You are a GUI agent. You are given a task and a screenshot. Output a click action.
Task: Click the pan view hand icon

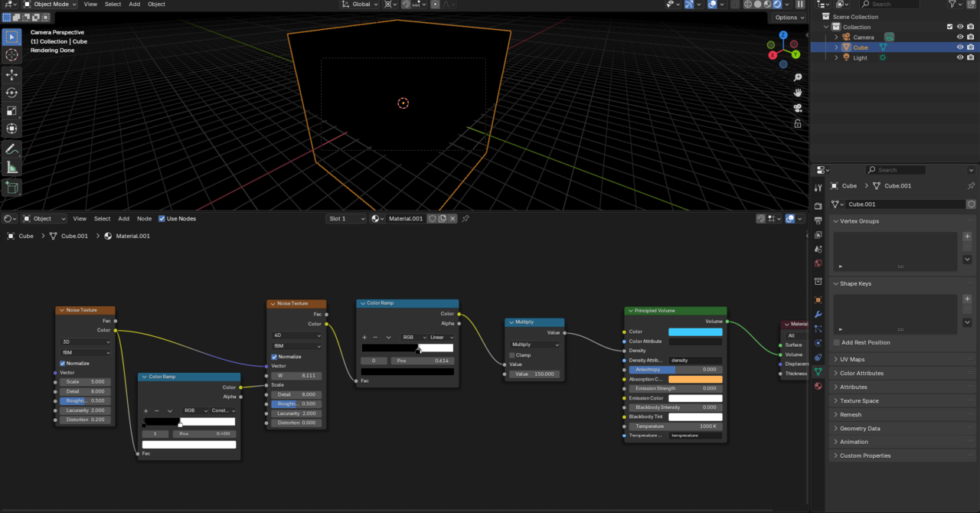point(798,93)
